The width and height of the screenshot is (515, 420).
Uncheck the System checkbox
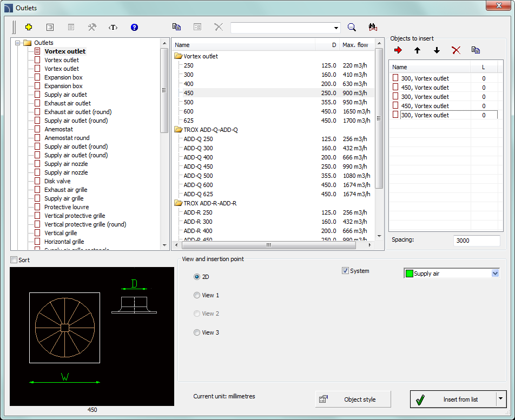point(346,271)
